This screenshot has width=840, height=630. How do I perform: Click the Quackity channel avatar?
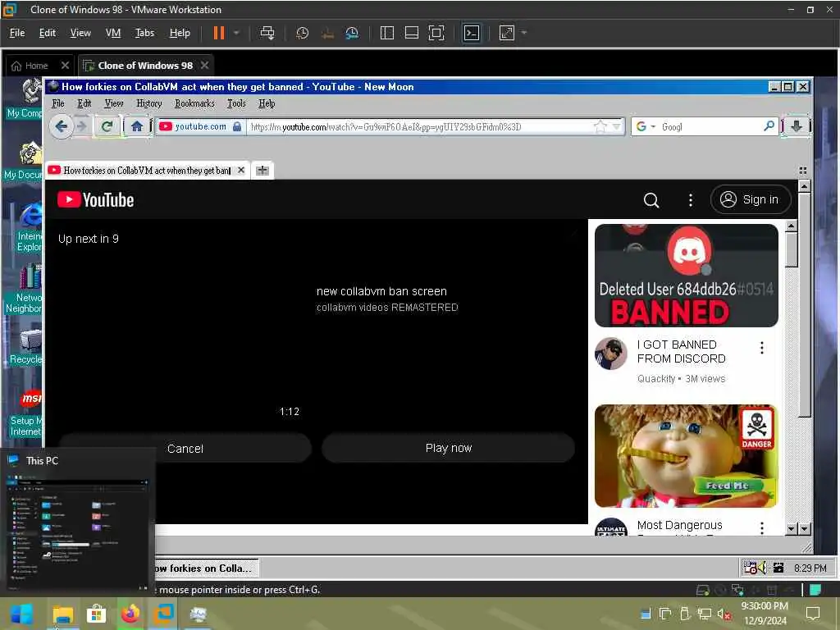pos(610,354)
